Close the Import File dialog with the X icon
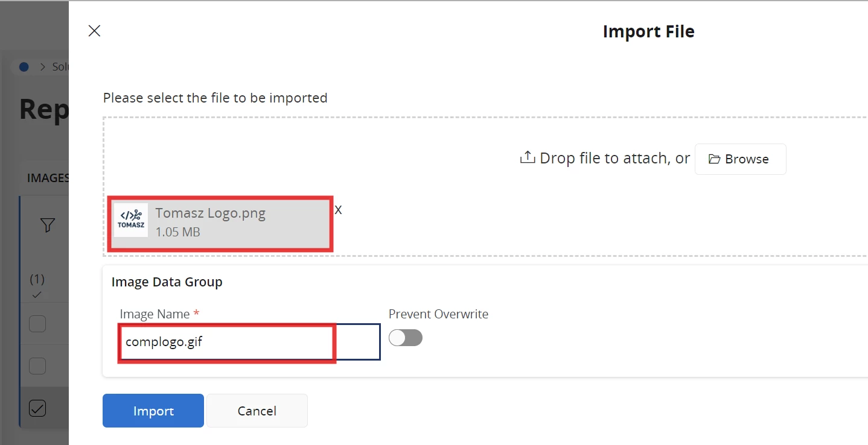Image resolution: width=868 pixels, height=445 pixels. (x=94, y=31)
